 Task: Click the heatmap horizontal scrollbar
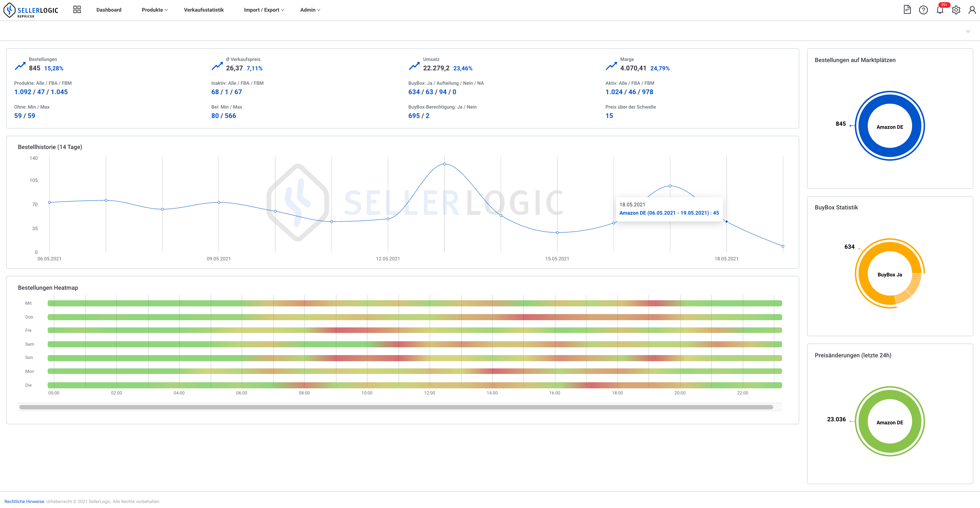396,407
